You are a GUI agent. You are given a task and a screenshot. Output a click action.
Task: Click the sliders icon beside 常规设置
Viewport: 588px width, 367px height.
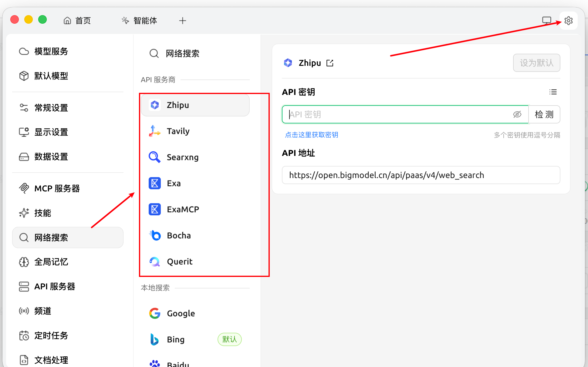(x=24, y=108)
